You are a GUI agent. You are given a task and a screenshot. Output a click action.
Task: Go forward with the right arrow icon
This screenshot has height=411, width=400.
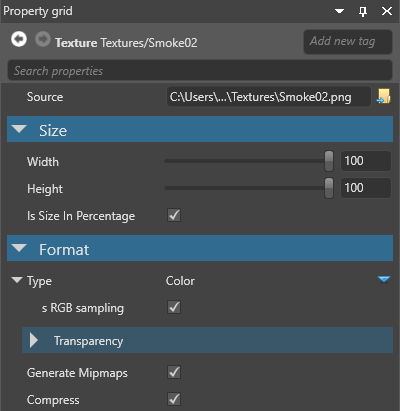point(43,39)
